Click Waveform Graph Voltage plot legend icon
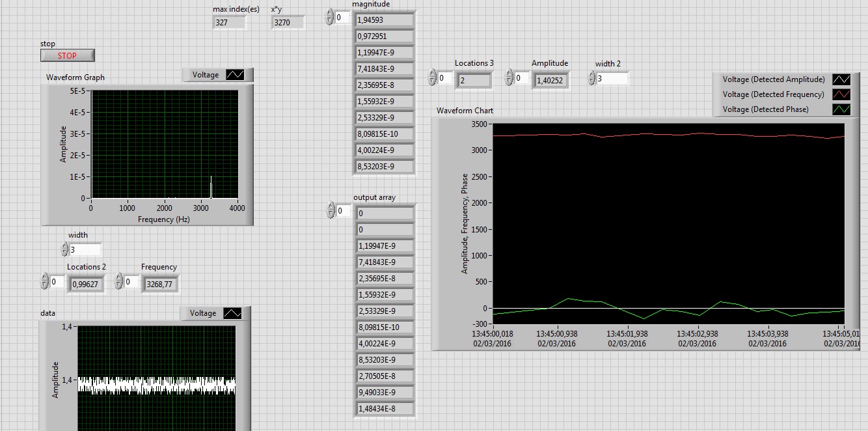The height and width of the screenshot is (431, 868). tap(234, 75)
